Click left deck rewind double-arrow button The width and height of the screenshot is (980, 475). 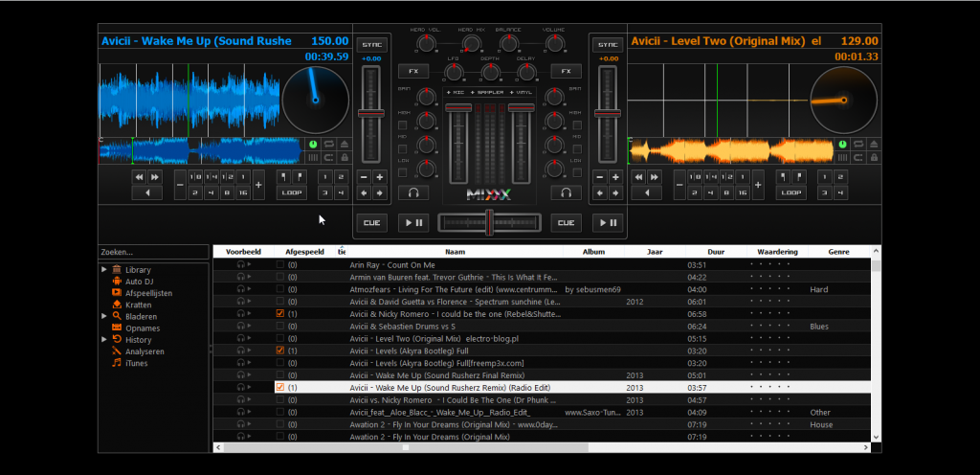tap(140, 177)
